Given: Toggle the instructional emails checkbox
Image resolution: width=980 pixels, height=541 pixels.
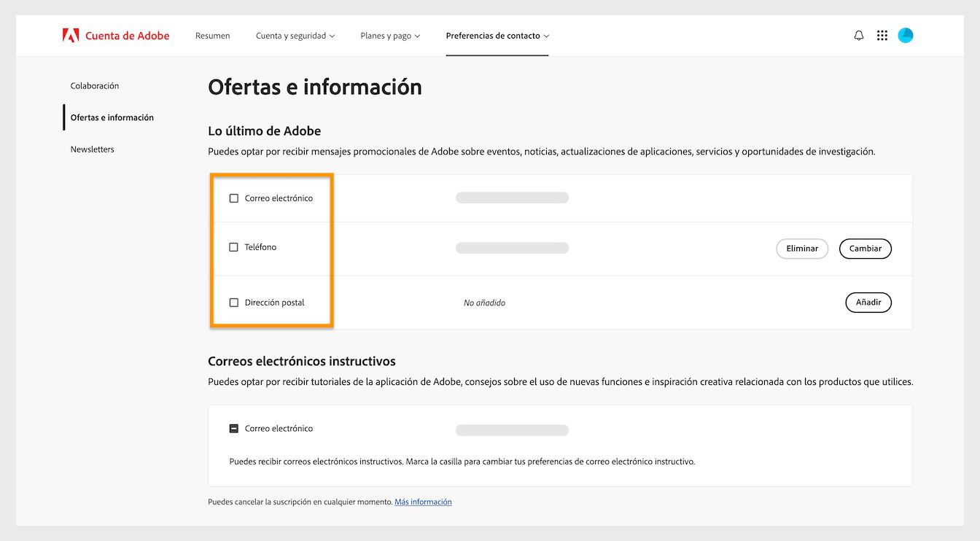Looking at the screenshot, I should pos(234,428).
